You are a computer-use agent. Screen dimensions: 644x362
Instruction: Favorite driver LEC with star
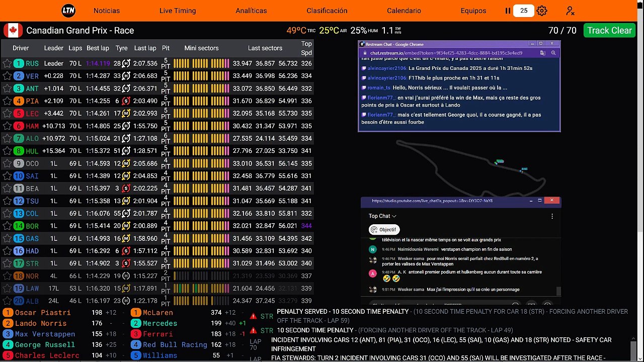tap(7, 114)
